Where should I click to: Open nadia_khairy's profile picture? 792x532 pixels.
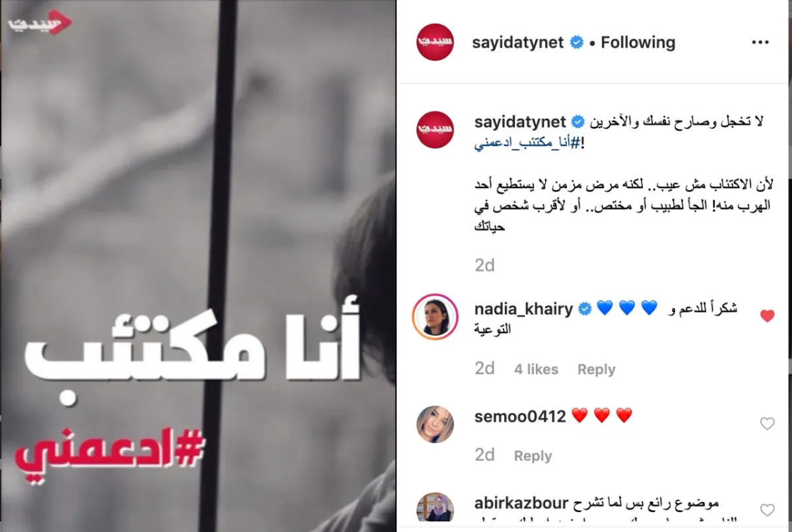(435, 317)
